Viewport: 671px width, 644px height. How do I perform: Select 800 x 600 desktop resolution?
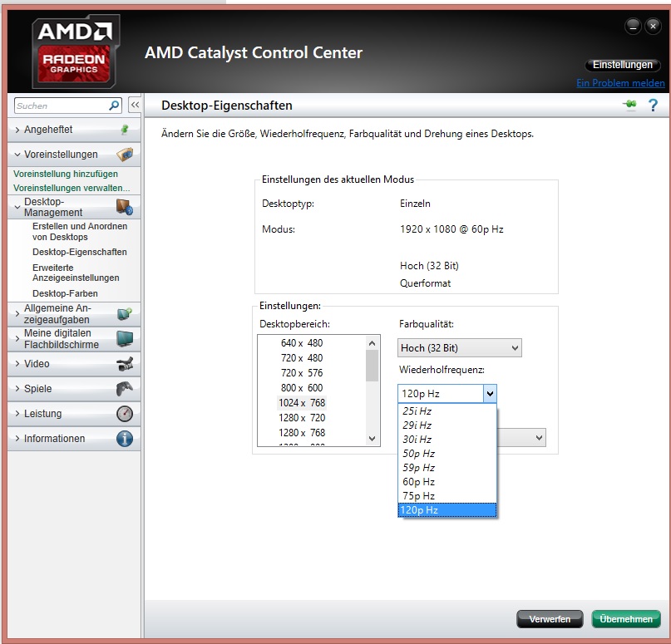click(x=302, y=388)
